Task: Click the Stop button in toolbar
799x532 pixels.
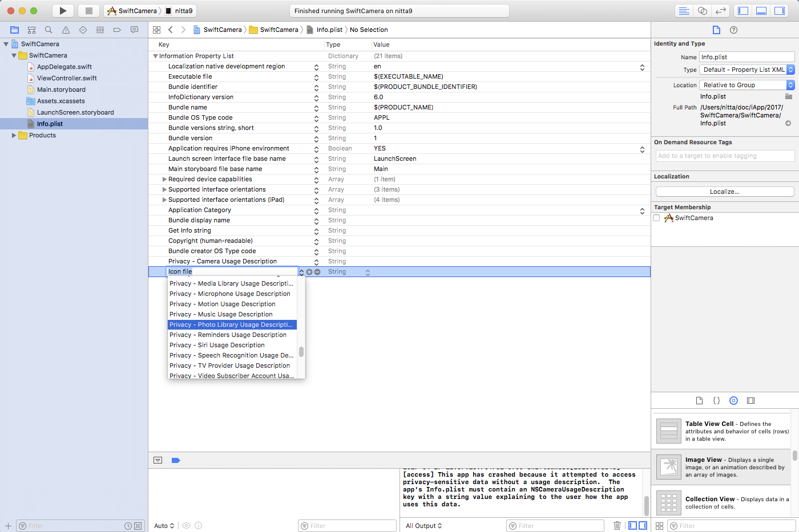Action: [x=88, y=11]
